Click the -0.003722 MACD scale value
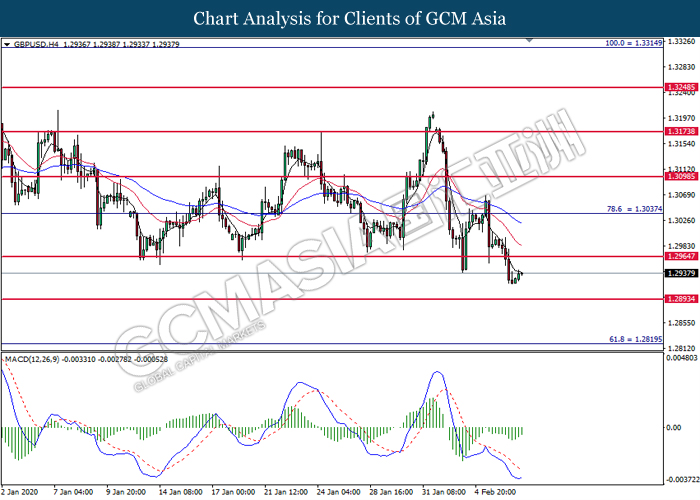This screenshot has width=700, height=500. (682, 479)
